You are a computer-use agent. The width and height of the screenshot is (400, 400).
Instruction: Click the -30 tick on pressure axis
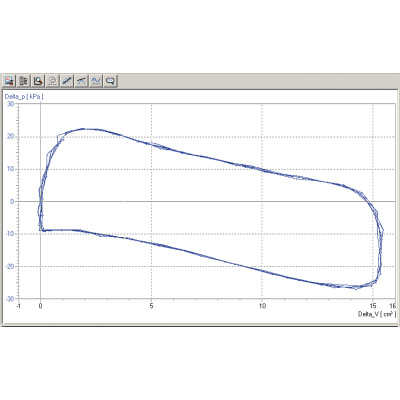(10, 299)
